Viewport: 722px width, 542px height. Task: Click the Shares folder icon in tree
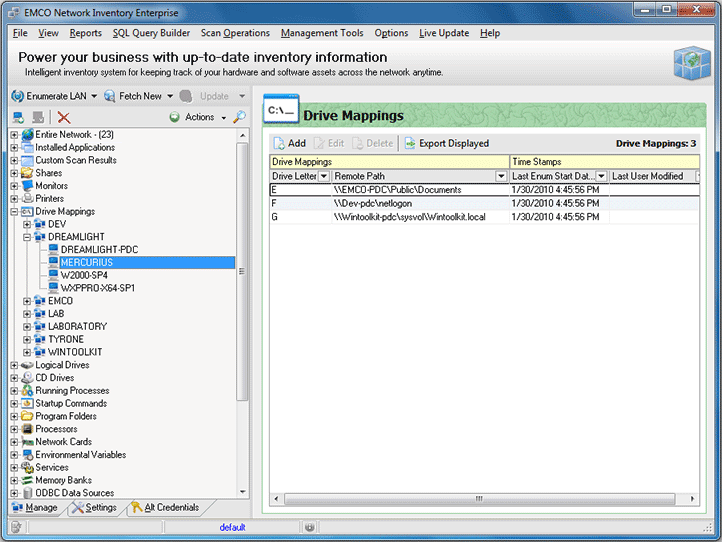coord(27,173)
